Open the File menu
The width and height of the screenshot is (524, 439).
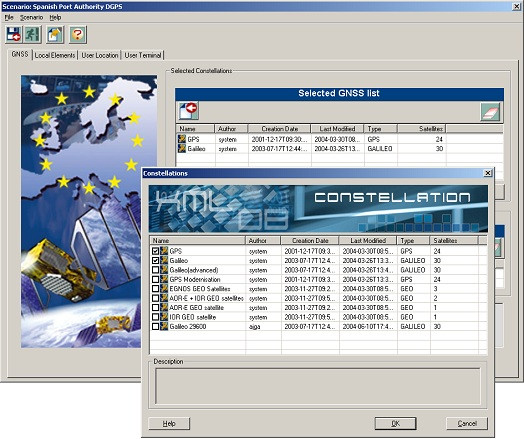9,17
